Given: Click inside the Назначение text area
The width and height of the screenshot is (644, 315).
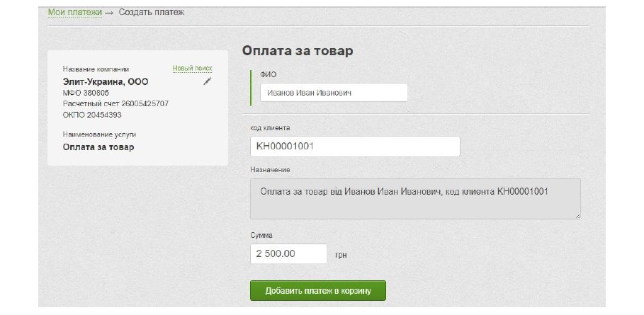Looking at the screenshot, I should tap(415, 198).
